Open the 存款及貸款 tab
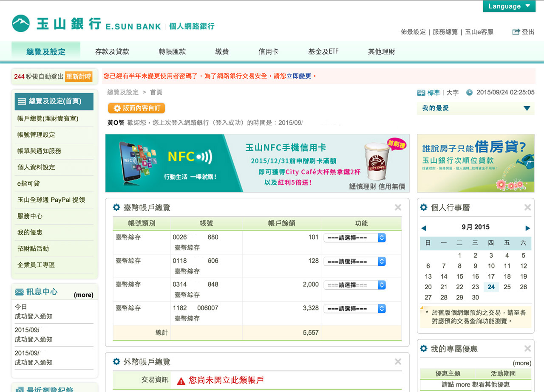544x392 pixels. pos(112,52)
